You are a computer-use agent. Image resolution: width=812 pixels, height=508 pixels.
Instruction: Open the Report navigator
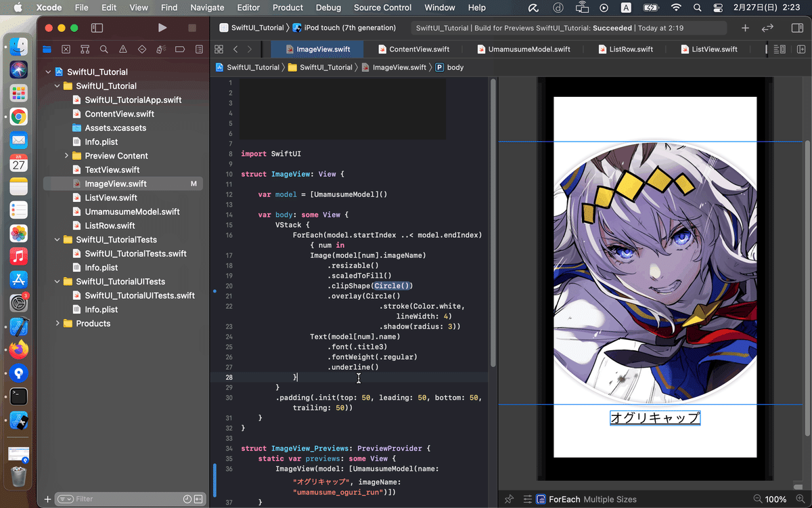198,49
